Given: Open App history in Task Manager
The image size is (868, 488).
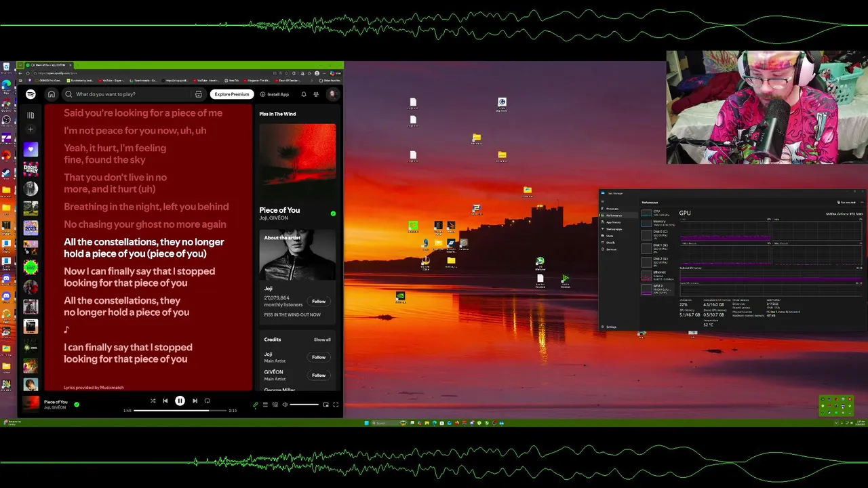Looking at the screenshot, I should [612, 222].
